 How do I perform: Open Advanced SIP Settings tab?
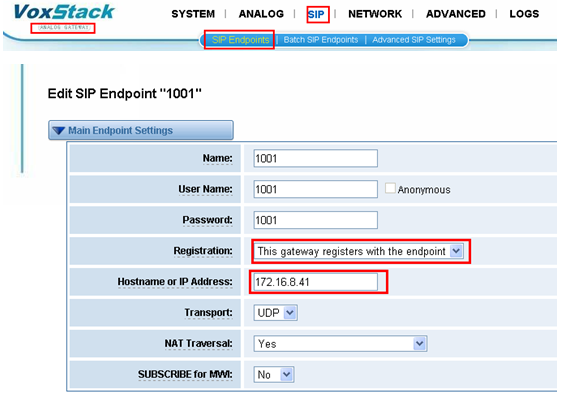click(414, 40)
